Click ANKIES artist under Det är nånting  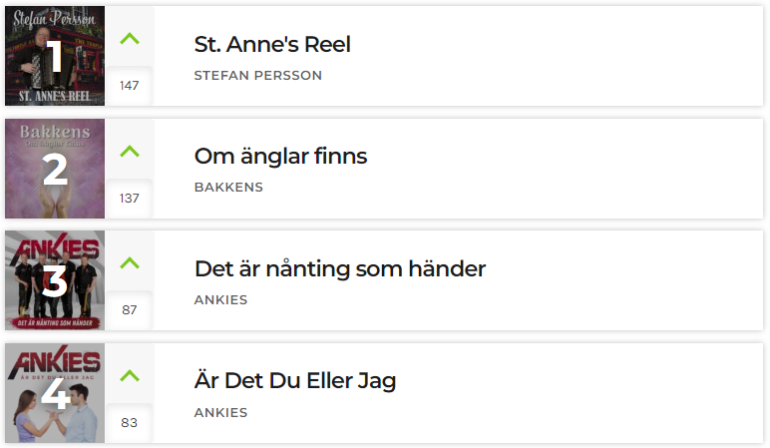(220, 300)
